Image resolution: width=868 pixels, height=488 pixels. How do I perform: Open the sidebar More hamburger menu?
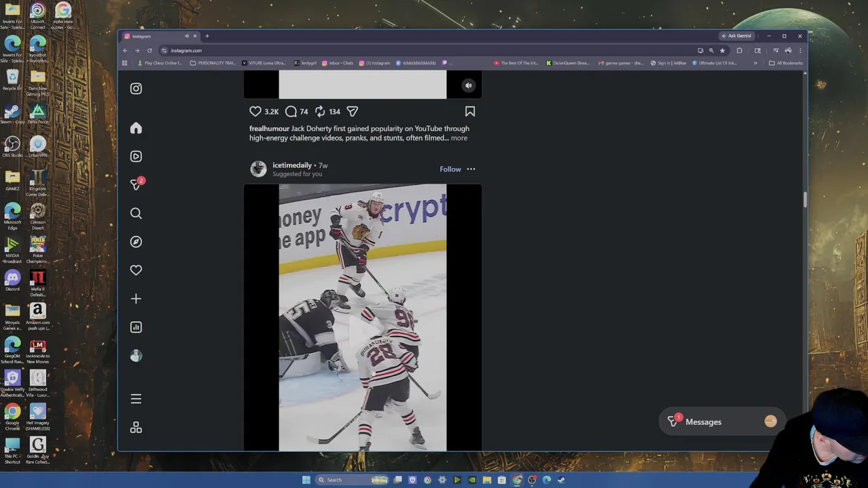click(x=136, y=399)
